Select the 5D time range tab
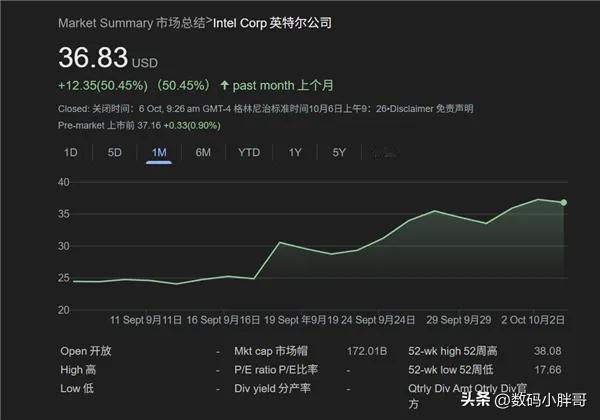Image resolution: width=600 pixels, height=420 pixels. pos(114,153)
